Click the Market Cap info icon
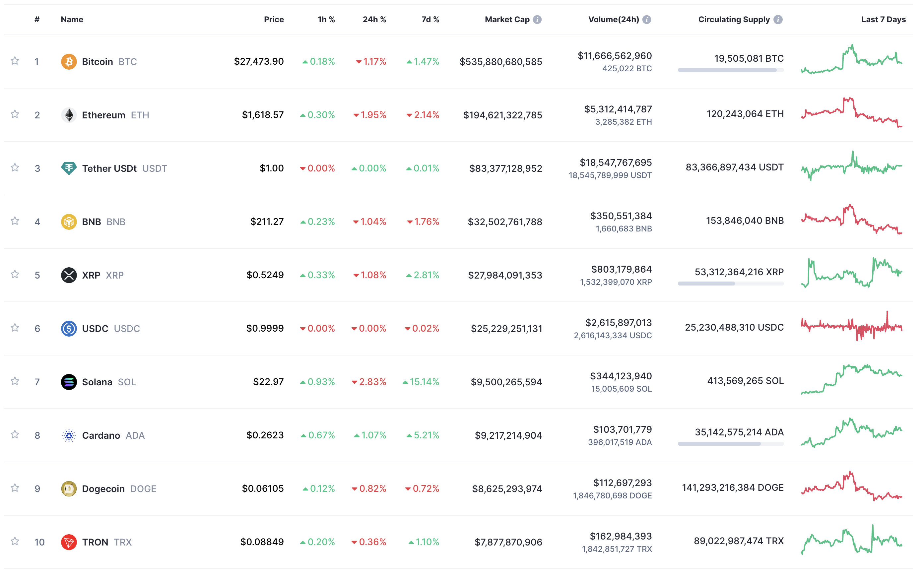 pyautogui.click(x=537, y=20)
